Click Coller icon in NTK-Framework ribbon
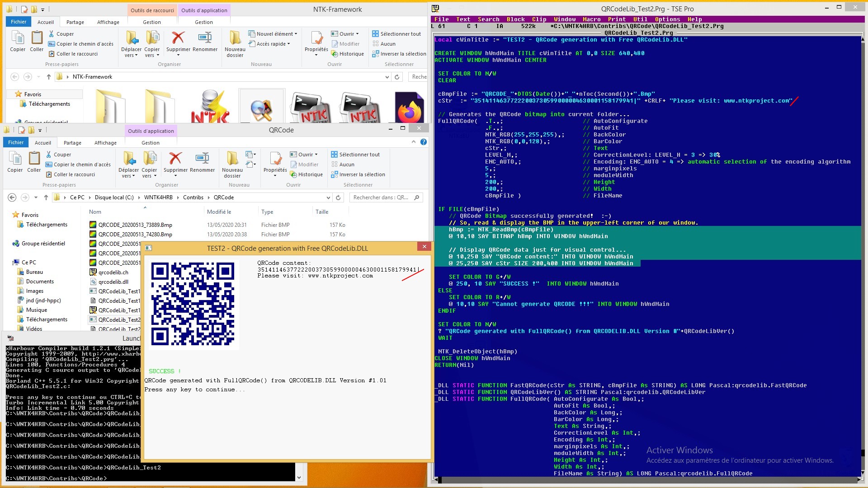 pyautogui.click(x=37, y=41)
